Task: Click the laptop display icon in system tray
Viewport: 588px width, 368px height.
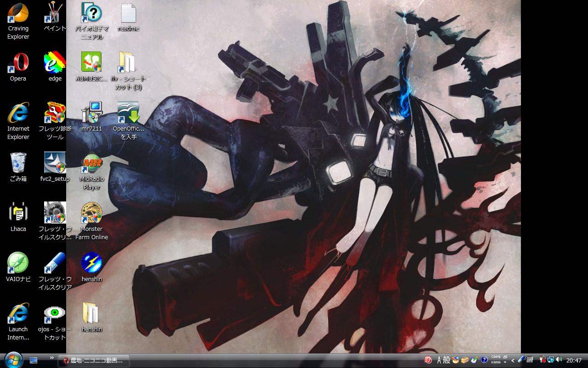Action: tap(530, 360)
